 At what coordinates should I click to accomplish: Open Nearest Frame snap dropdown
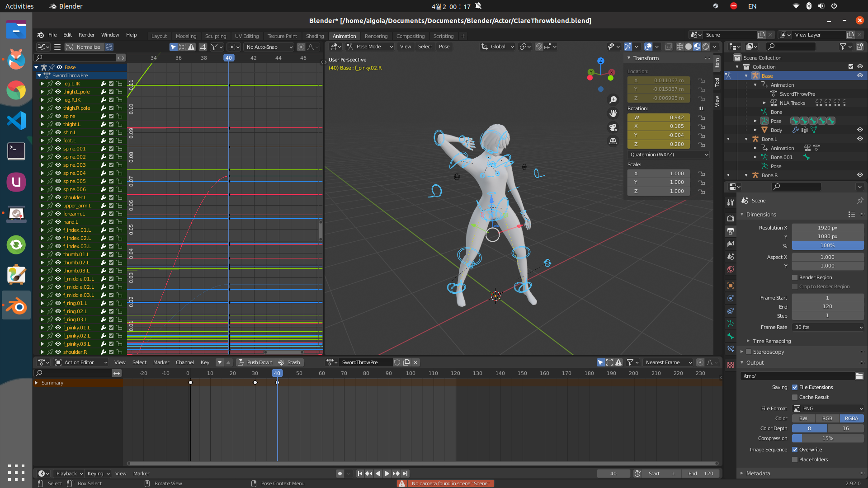[668, 362]
